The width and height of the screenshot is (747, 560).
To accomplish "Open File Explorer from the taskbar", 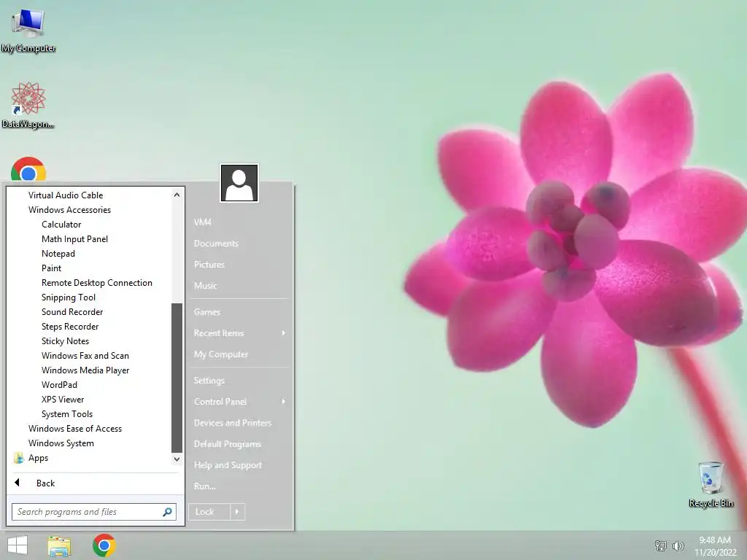I will pyautogui.click(x=59, y=545).
